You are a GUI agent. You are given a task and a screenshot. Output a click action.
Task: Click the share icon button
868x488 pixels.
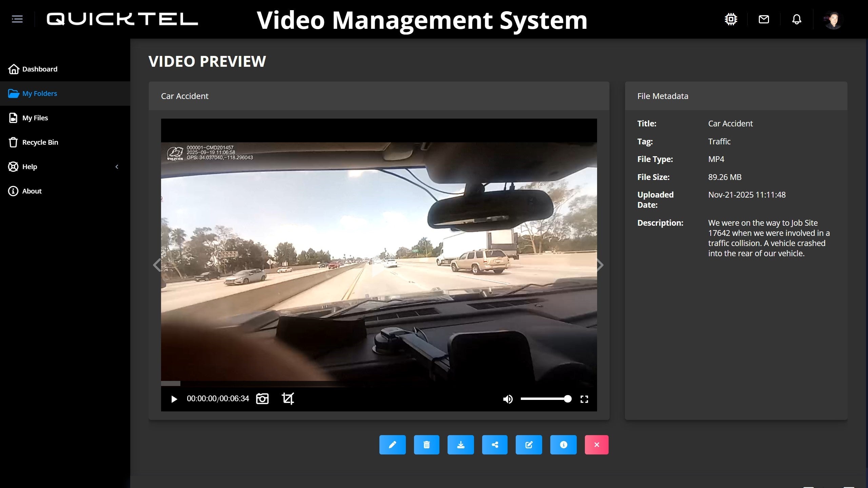[495, 445]
